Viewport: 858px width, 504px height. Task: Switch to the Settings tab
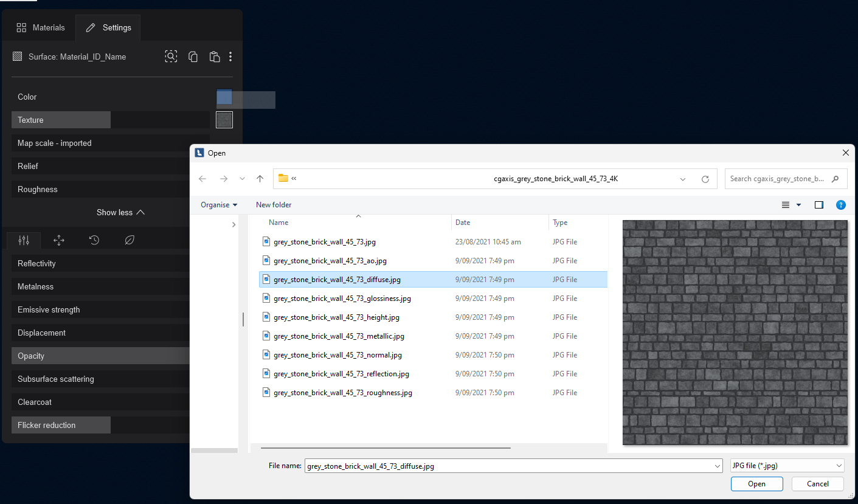coord(108,27)
